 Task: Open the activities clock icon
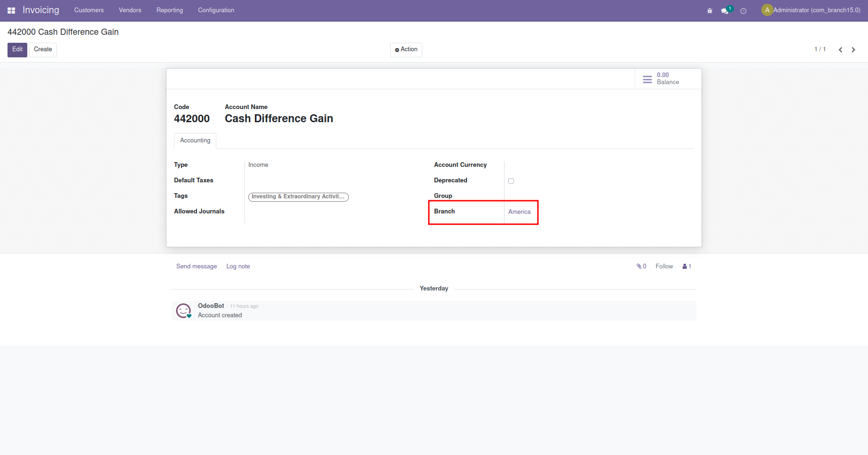tap(743, 11)
